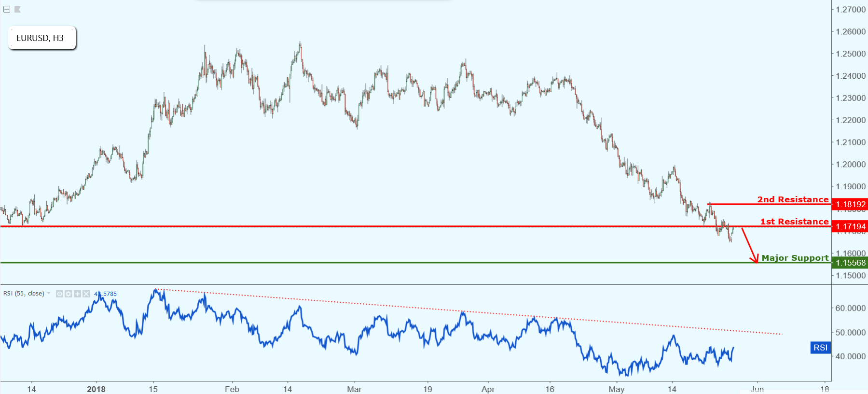Open RSI indicator settings gear
This screenshot has height=394, width=868.
coord(69,294)
